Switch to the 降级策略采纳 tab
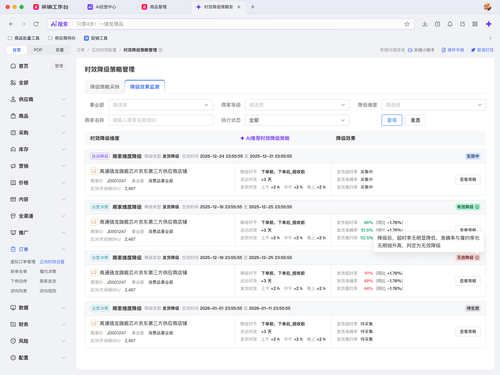This screenshot has width=500, height=375. coord(105,87)
